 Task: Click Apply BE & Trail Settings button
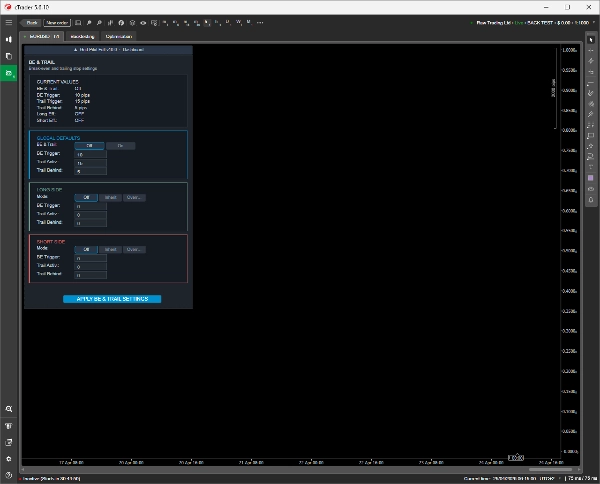click(x=112, y=299)
